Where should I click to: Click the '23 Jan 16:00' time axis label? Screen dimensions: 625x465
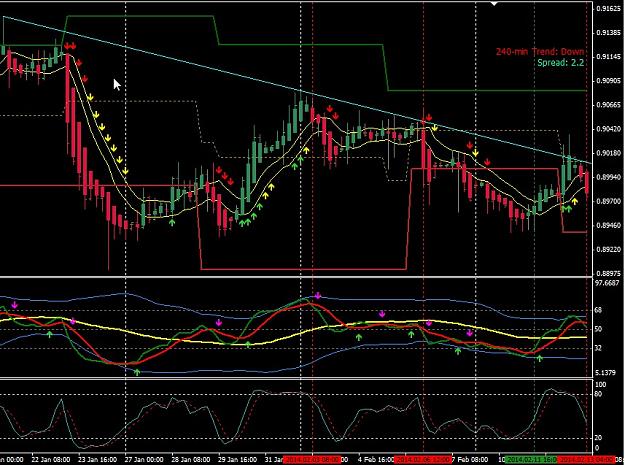[x=97, y=459]
